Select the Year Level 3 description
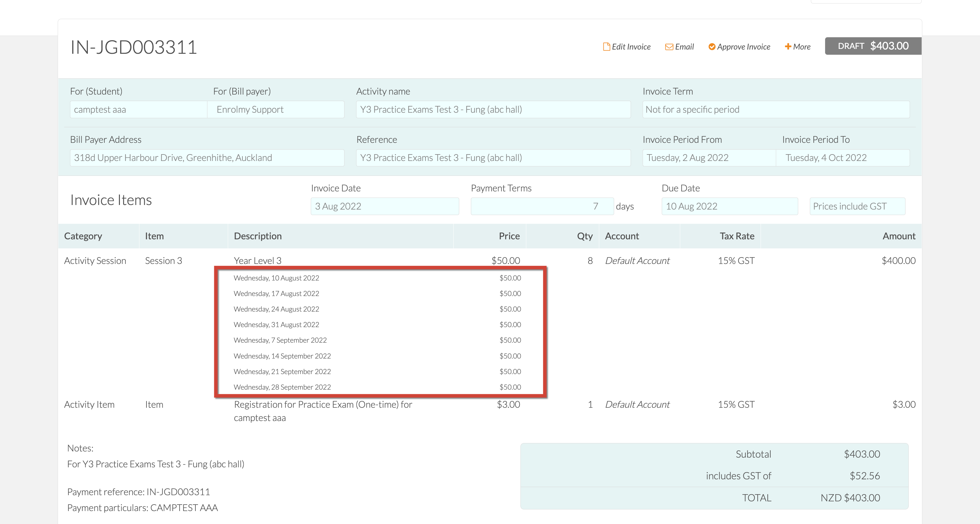The height and width of the screenshot is (524, 980). coord(258,261)
